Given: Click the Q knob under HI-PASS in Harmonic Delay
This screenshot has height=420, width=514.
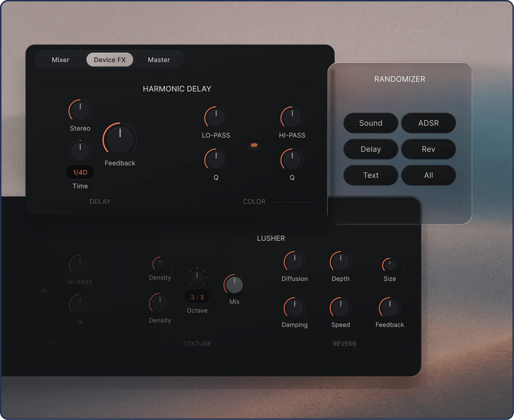Looking at the screenshot, I should (x=292, y=159).
